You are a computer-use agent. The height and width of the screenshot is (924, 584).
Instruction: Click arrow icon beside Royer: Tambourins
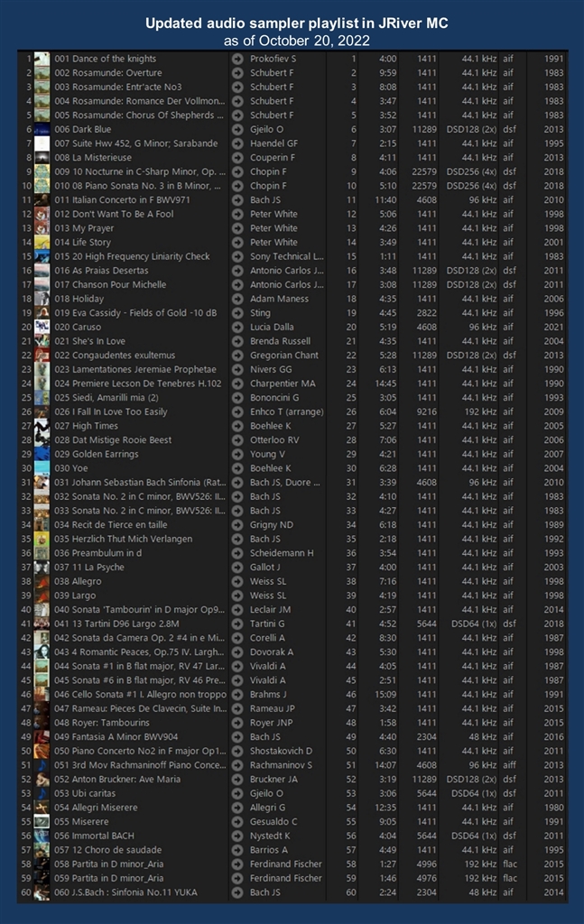tap(237, 723)
